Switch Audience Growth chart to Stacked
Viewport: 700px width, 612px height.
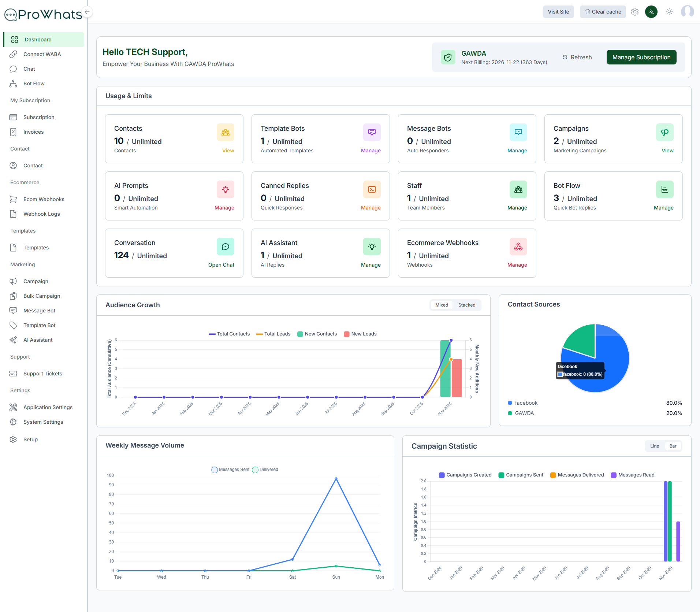click(x=467, y=305)
